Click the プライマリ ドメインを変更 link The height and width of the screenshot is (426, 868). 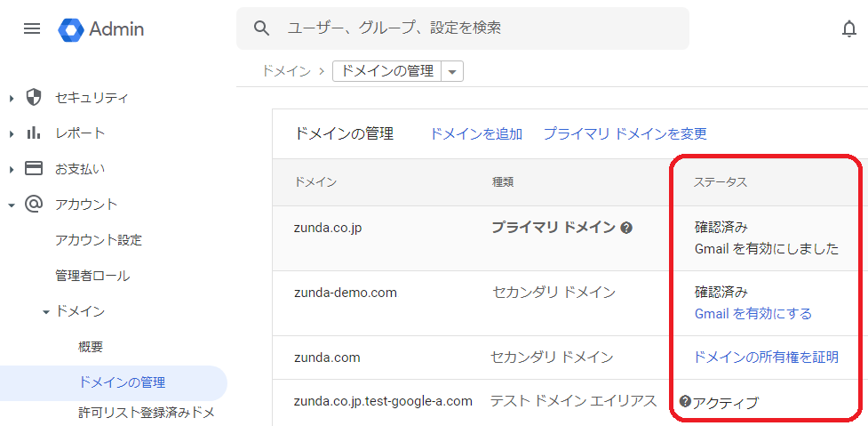click(625, 133)
